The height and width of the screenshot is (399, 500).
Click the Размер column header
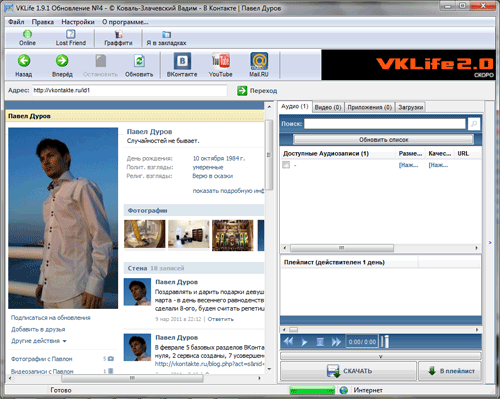410,154
